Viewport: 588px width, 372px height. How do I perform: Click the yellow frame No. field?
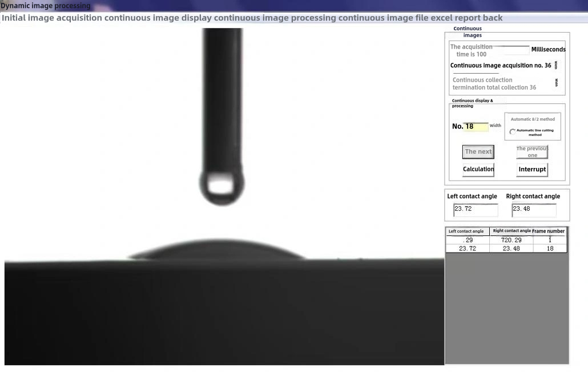[476, 126]
